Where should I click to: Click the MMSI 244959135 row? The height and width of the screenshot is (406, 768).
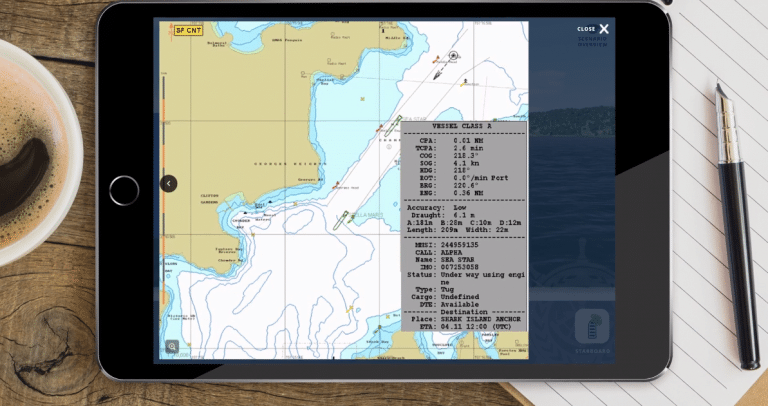pyautogui.click(x=447, y=245)
